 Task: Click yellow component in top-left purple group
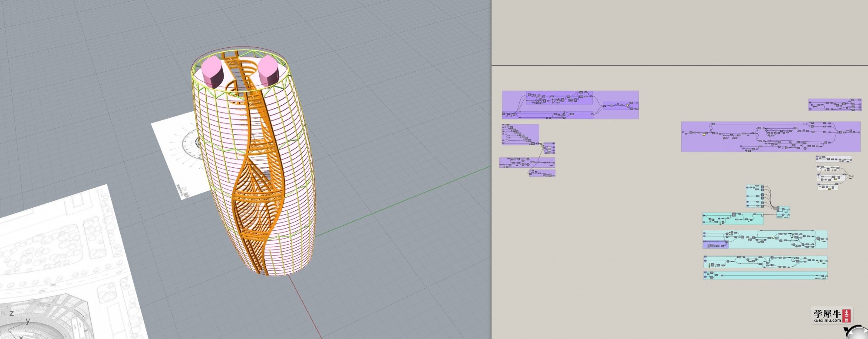point(627,105)
